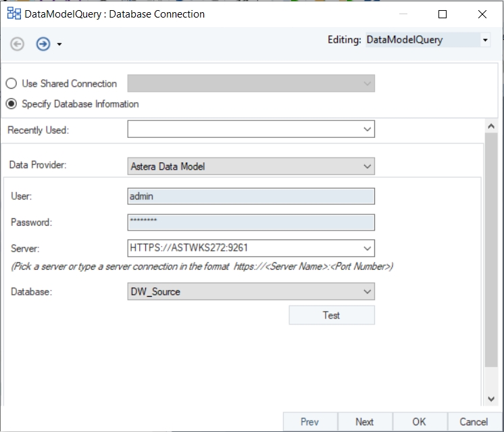Click the forward navigation arrow icon
This screenshot has width=504, height=432.
(43, 44)
